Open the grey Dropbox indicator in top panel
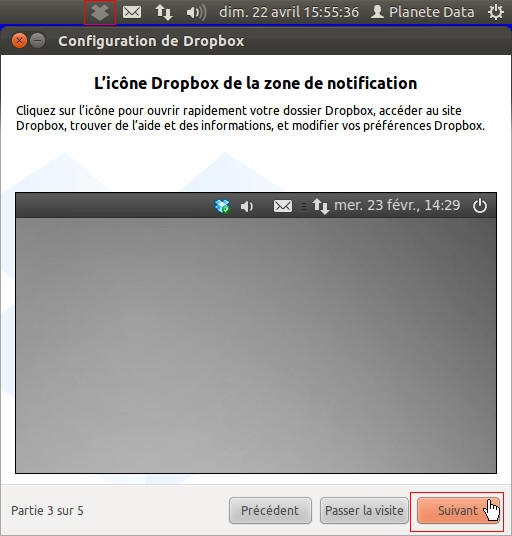This screenshot has width=512, height=536. [x=100, y=13]
